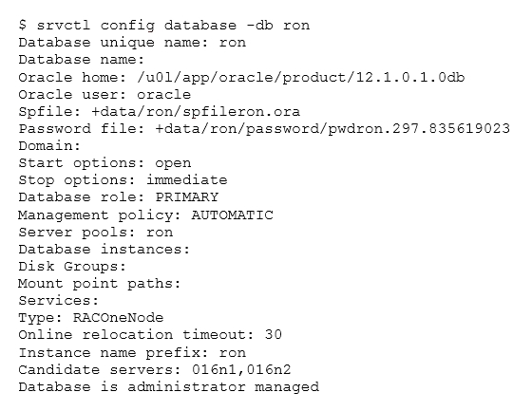Screen dimensions: 532x411
Task: Click the Password file path text
Action: pos(332,129)
